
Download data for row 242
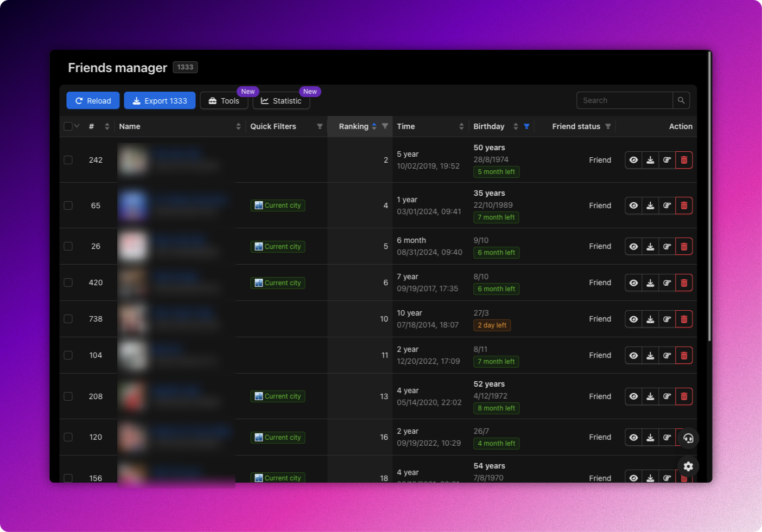pyautogui.click(x=650, y=160)
